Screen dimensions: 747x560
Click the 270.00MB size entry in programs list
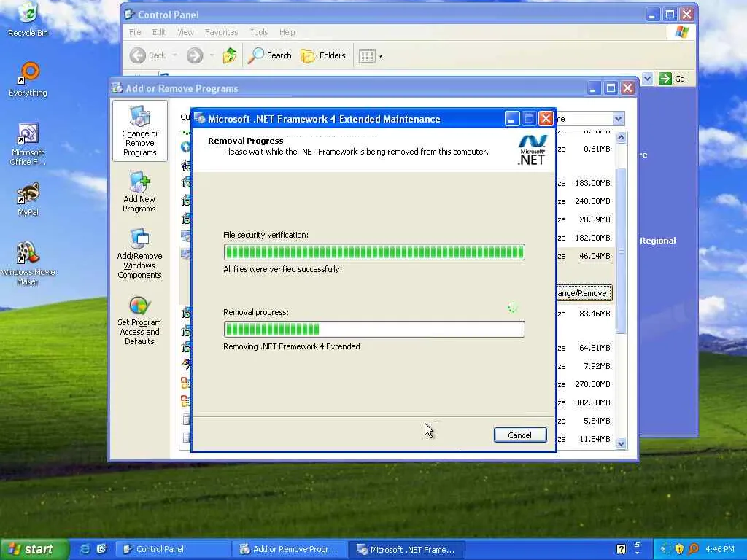pos(592,384)
